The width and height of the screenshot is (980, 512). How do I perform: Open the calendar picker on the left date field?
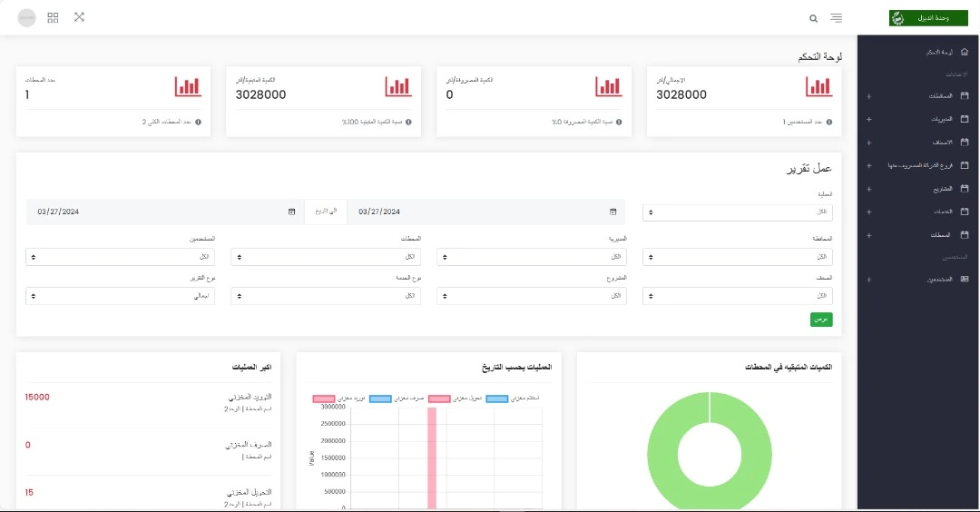tap(291, 212)
